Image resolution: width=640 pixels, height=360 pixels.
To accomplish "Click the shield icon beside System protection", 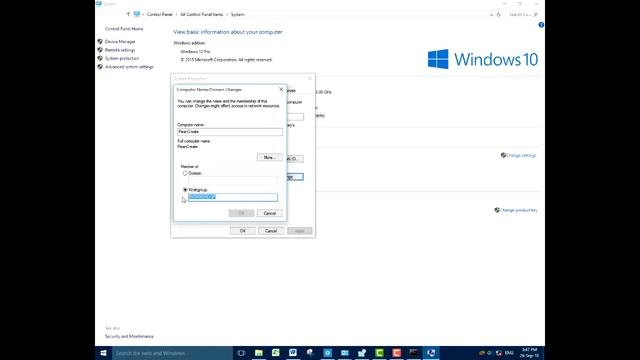I will pos(100,58).
